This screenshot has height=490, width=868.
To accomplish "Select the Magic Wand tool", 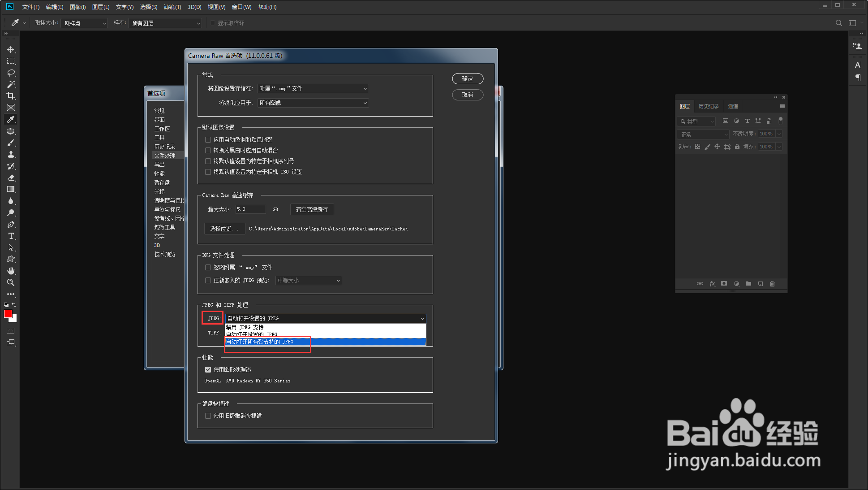I will [x=11, y=84].
